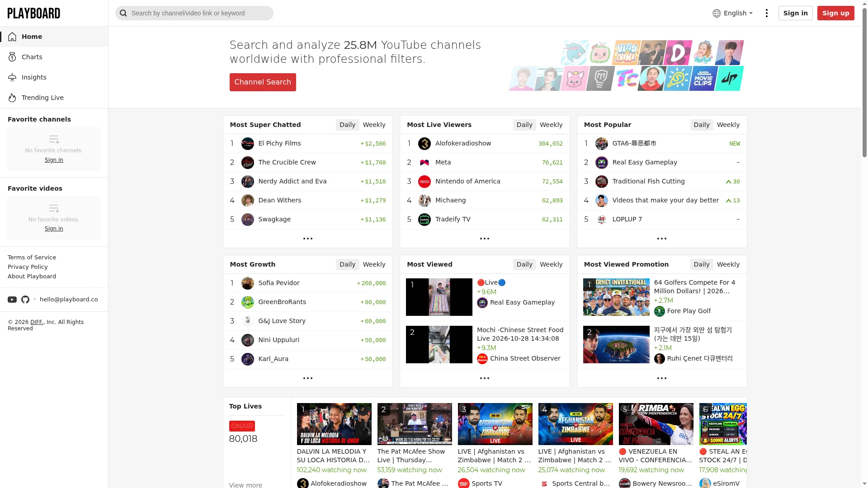868x488 pixels.
Task: Click El Pichy Films channel avatar
Action: point(248,144)
